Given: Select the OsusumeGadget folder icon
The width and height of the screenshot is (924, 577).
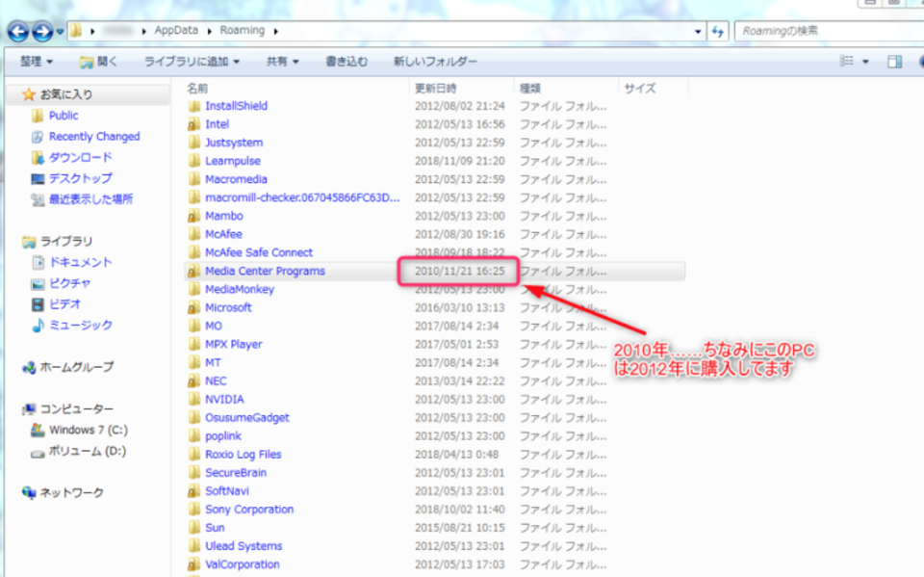Looking at the screenshot, I should click(193, 418).
